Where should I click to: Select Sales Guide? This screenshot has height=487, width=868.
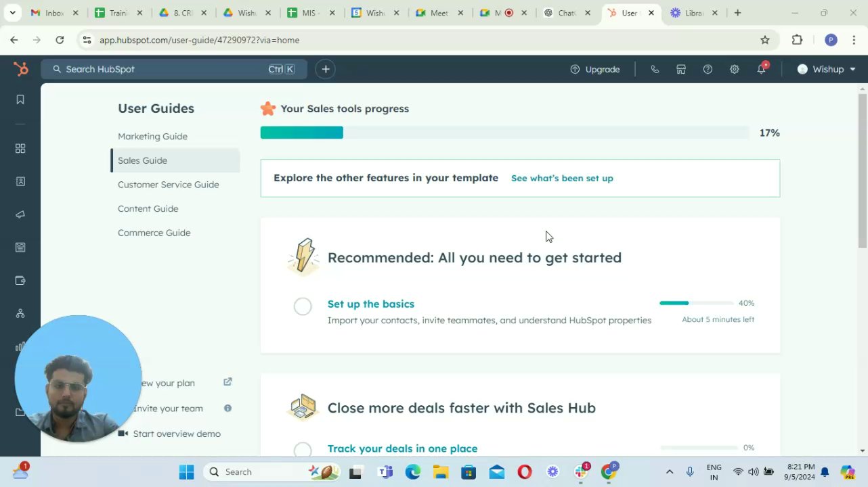tap(142, 160)
